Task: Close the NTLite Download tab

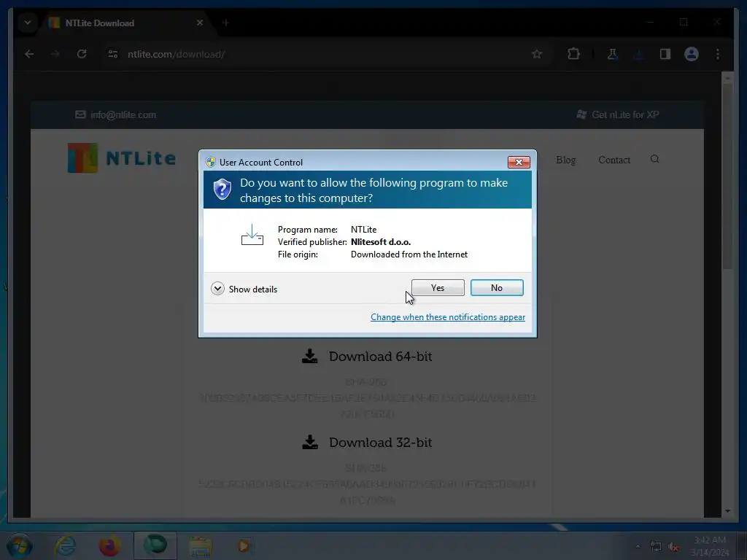Action: [x=200, y=23]
